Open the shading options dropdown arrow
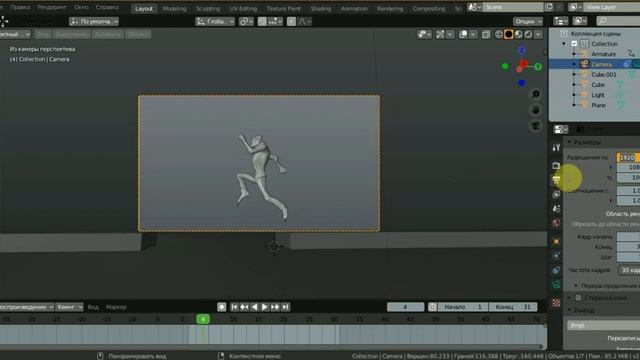640x360 pixels. [x=539, y=34]
